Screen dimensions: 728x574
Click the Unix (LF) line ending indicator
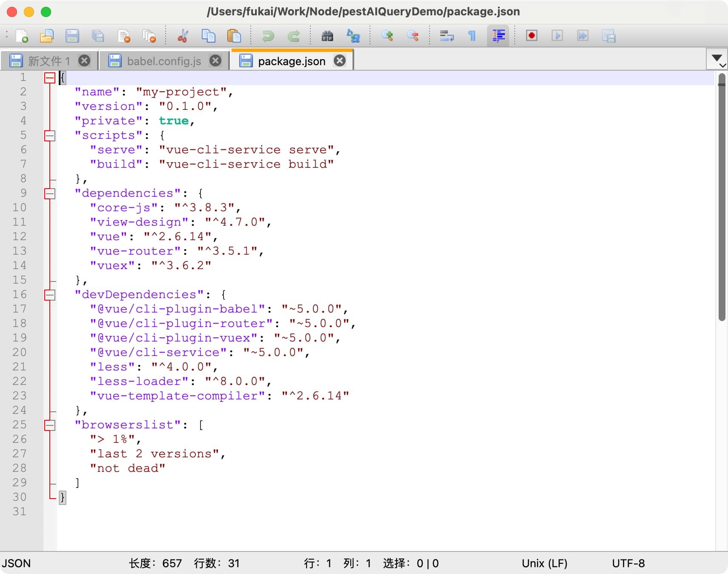point(545,563)
